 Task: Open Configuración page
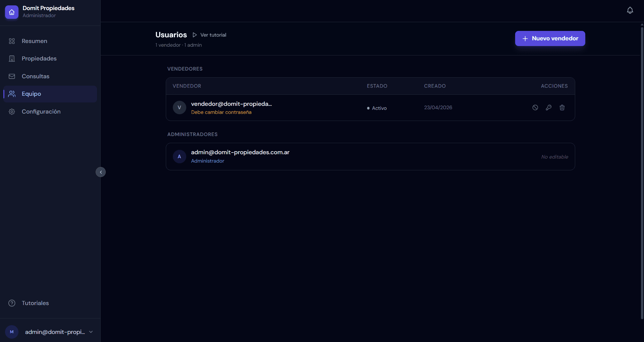[50, 112]
